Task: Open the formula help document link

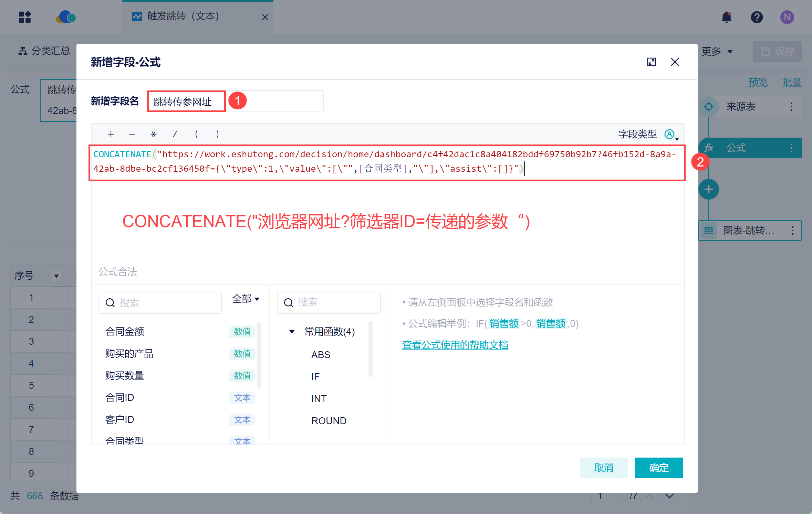Action: 455,345
